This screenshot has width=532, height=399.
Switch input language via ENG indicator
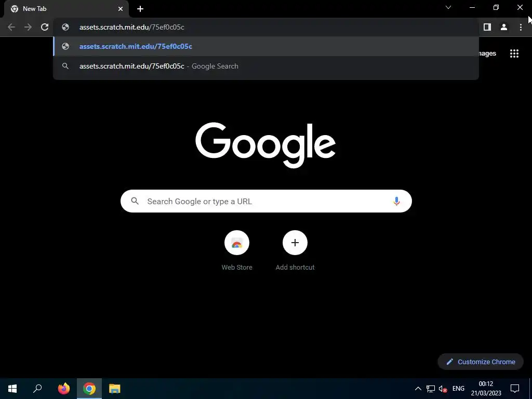(458, 389)
